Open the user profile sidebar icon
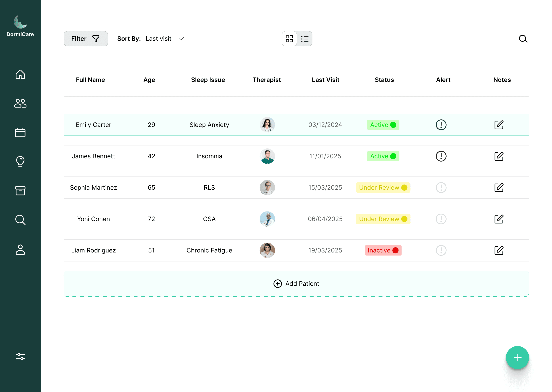The width and height of the screenshot is (552, 392). pos(20,250)
